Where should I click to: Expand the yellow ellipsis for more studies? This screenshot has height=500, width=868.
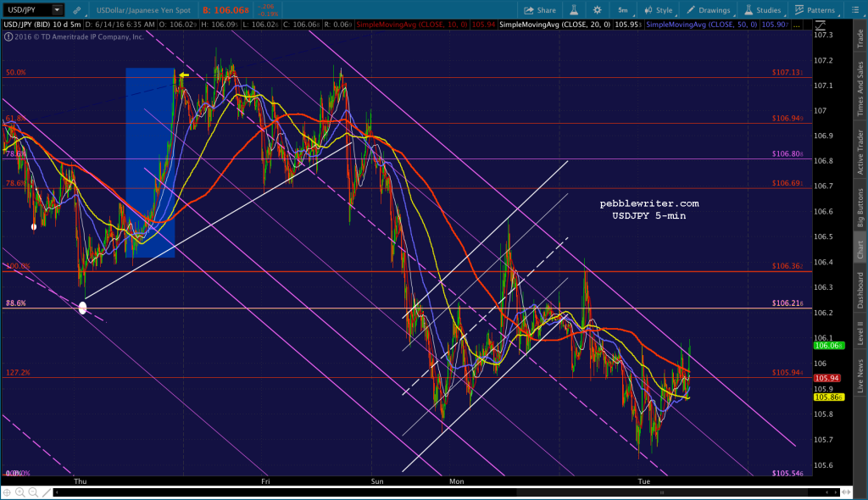point(797,25)
